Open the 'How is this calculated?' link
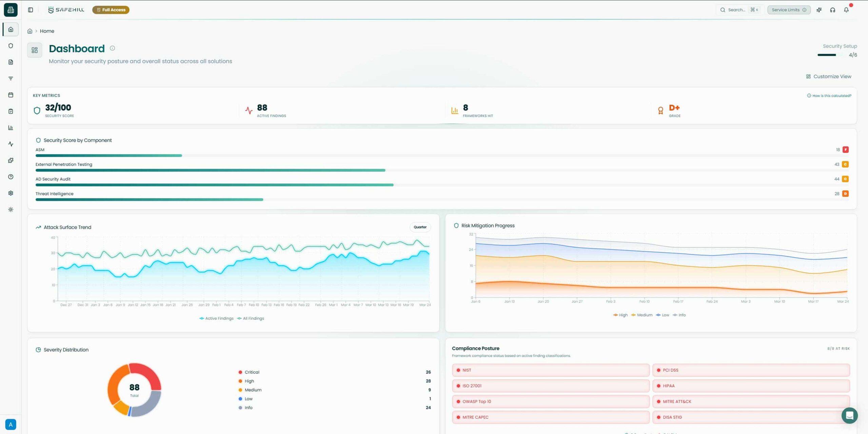This screenshot has width=868, height=434. pos(829,95)
